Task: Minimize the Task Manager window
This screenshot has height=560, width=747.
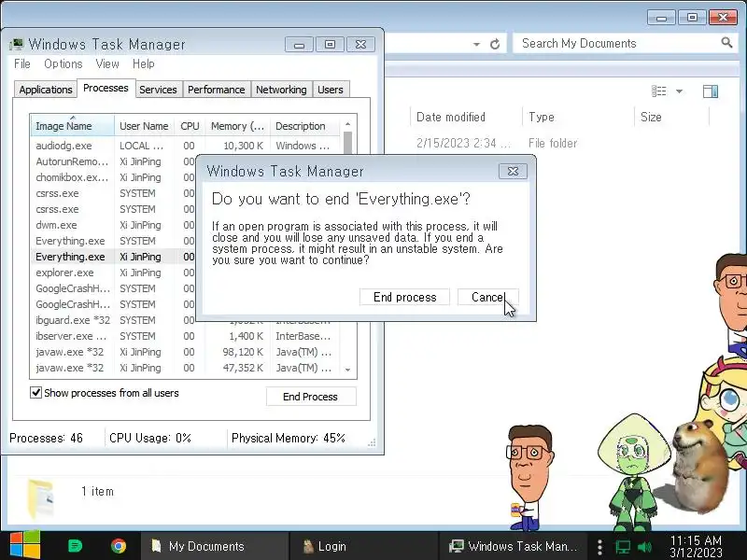Action: (299, 45)
